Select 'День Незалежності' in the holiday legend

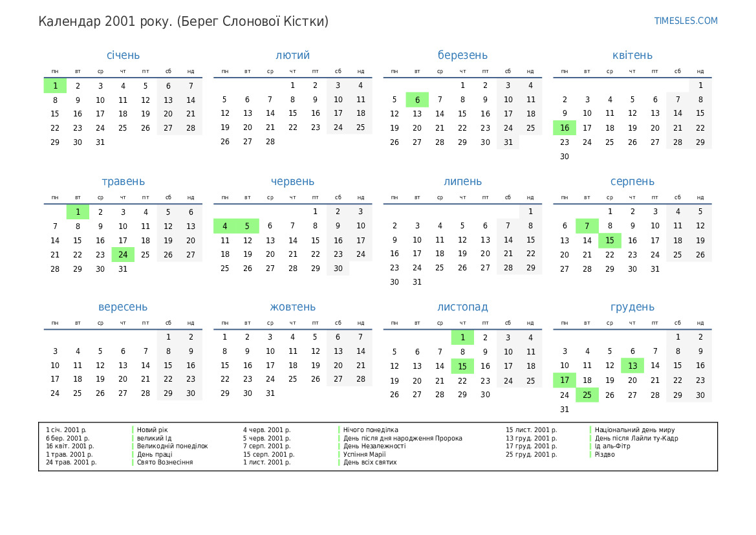point(374,446)
